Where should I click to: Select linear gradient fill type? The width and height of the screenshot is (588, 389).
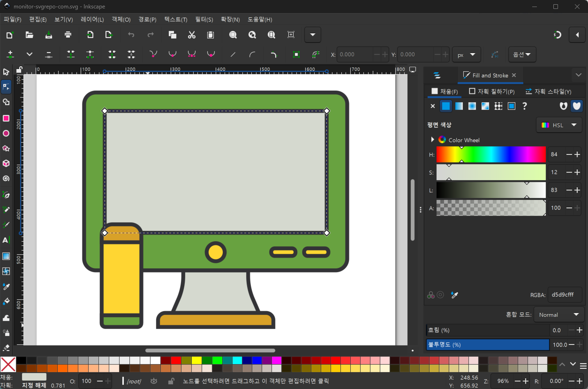click(459, 106)
